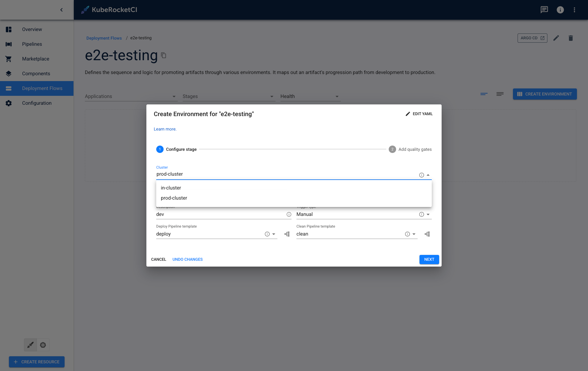Select the KubeRocketCI rocket view toggle
The image size is (588, 371).
click(30, 345)
